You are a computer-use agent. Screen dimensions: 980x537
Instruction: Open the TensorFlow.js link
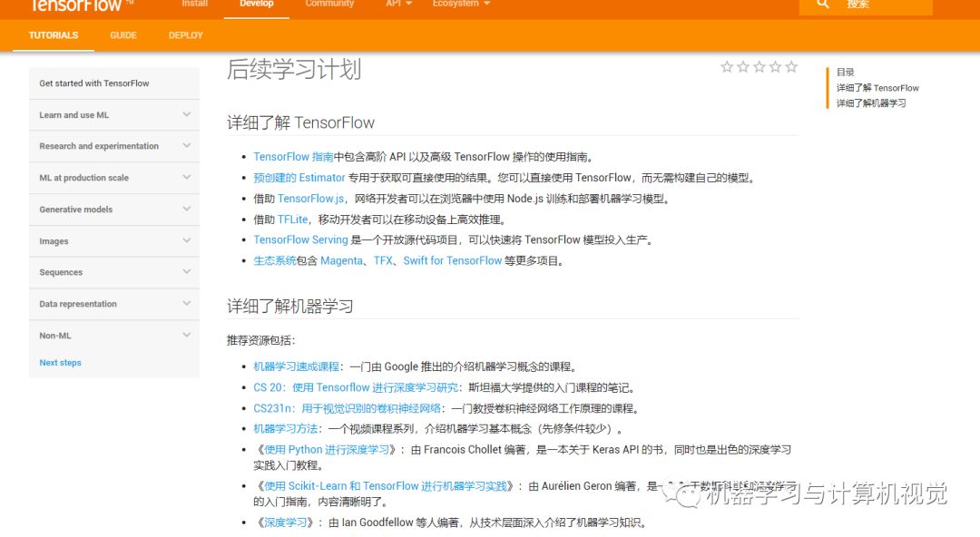coord(310,198)
